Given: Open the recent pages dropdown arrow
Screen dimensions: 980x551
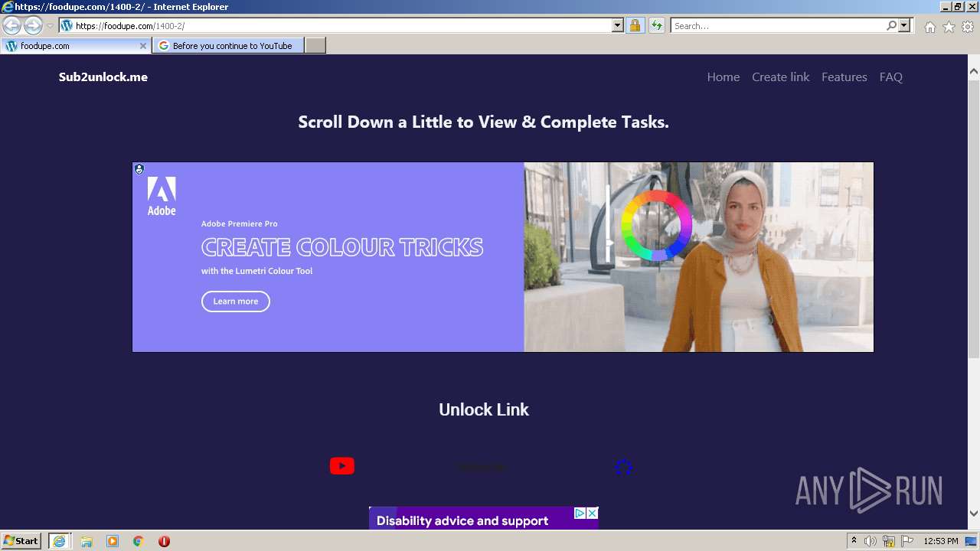Looking at the screenshot, I should (51, 26).
